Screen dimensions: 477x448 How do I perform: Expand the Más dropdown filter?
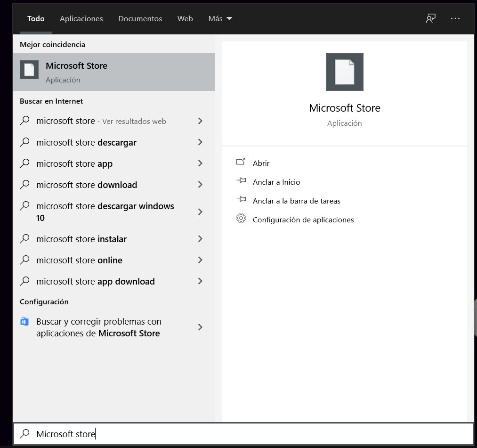tap(220, 19)
